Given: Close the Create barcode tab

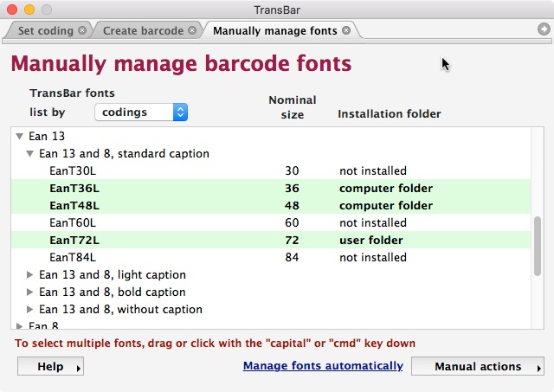Looking at the screenshot, I should point(192,30).
